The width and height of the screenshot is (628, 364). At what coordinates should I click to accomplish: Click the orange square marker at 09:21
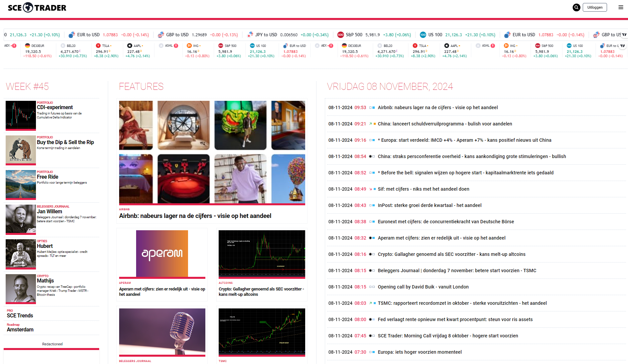pos(375,124)
